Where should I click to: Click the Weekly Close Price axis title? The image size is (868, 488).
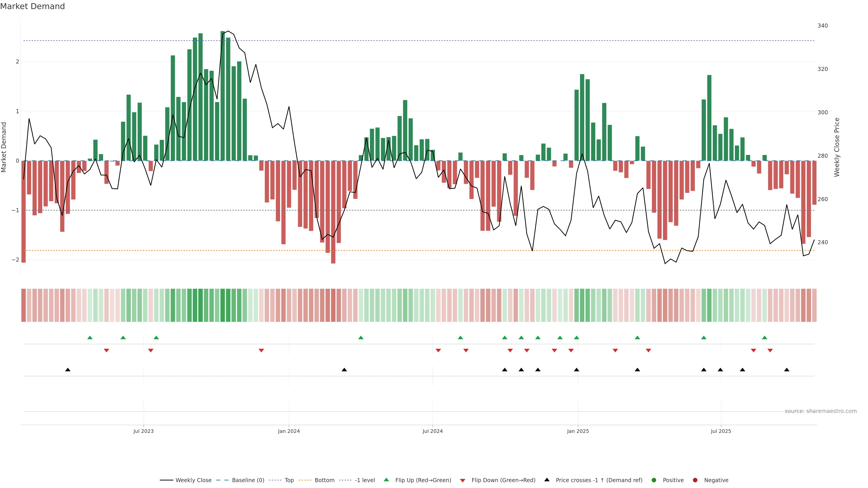point(837,147)
